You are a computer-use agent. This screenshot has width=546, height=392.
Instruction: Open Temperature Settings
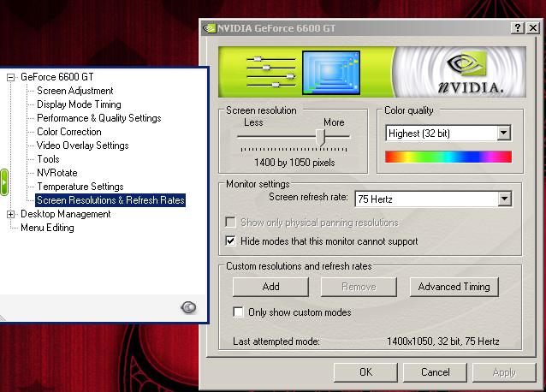[x=80, y=187]
